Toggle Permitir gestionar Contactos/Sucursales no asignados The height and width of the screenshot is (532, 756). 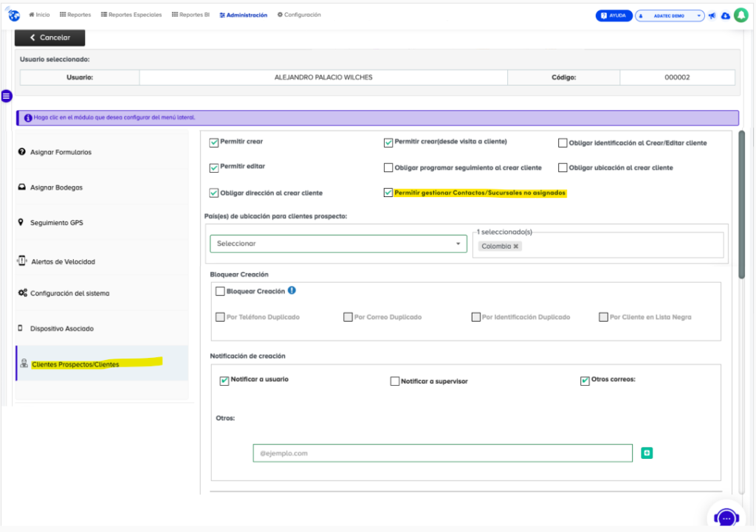pos(388,193)
